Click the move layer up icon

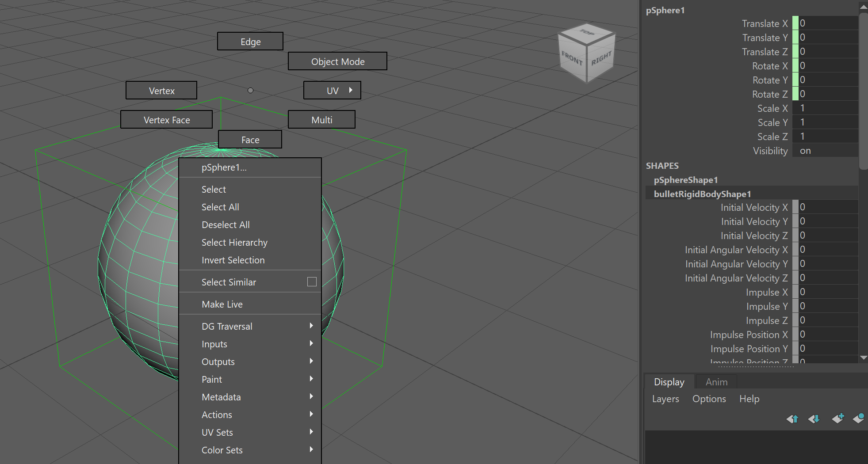792,418
